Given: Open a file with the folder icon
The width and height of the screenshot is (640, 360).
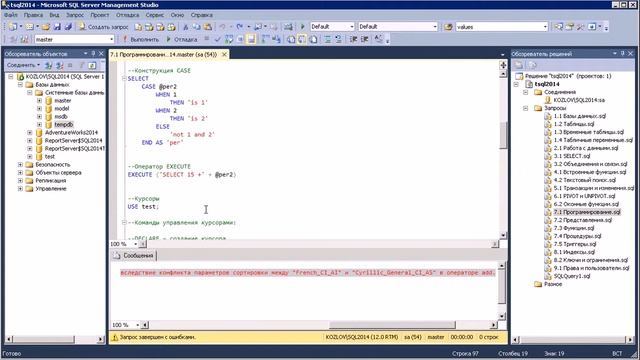Looking at the screenshot, I should coord(46,27).
